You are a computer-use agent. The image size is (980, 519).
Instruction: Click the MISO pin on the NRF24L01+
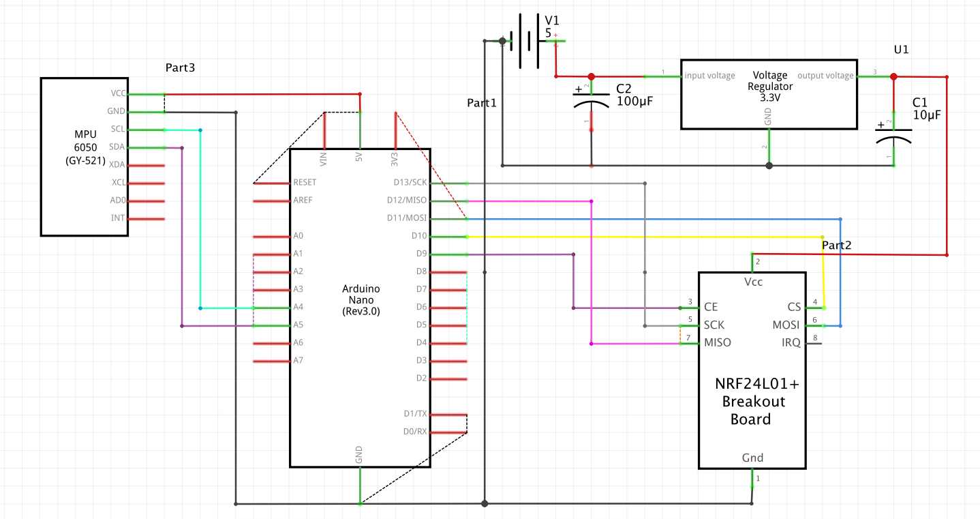pyautogui.click(x=689, y=343)
